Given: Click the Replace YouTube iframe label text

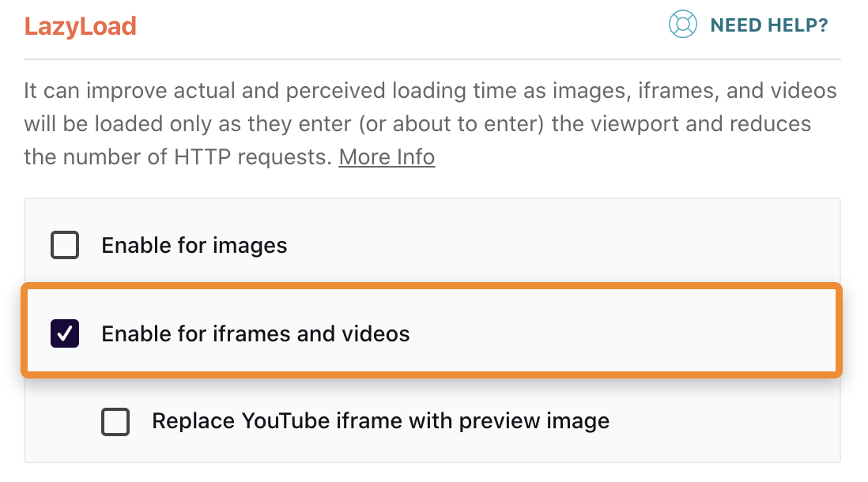Looking at the screenshot, I should pyautogui.click(x=380, y=421).
